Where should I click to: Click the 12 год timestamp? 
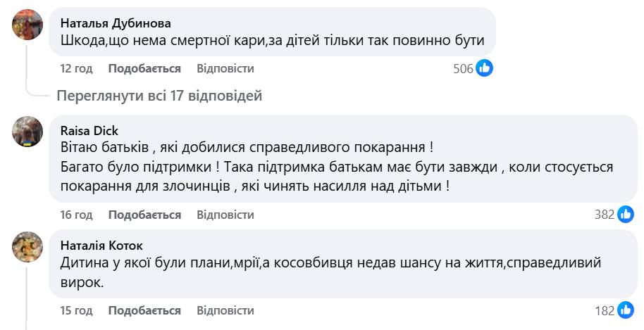point(76,68)
